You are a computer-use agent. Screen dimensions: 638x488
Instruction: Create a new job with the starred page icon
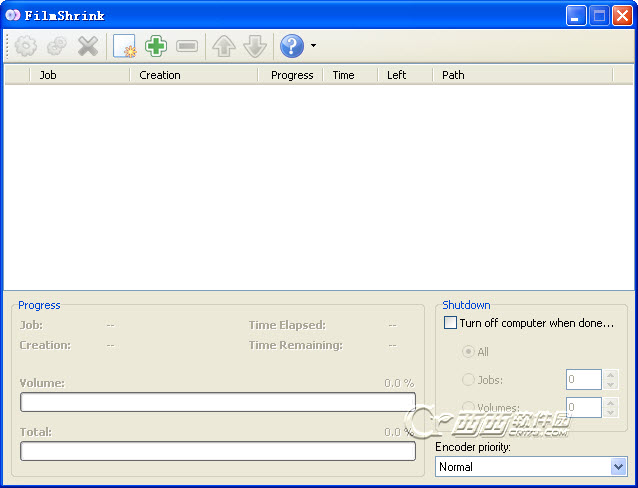pos(125,46)
